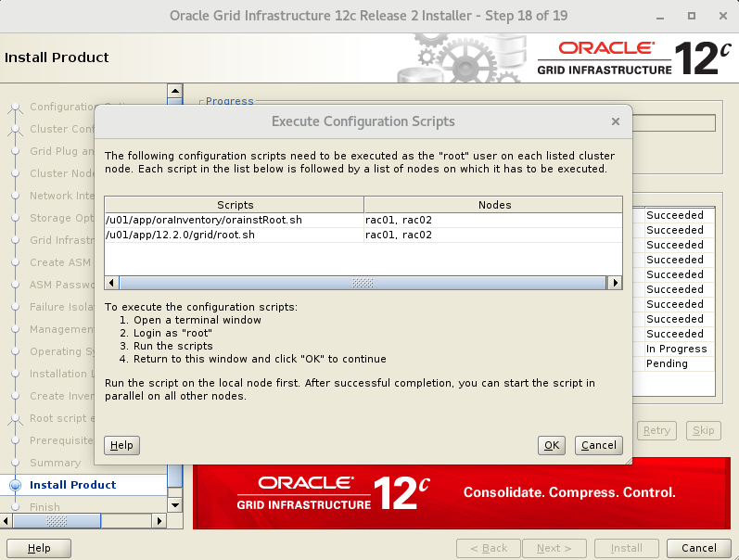Maximize the installer window
The width and height of the screenshot is (739, 560).
click(692, 17)
